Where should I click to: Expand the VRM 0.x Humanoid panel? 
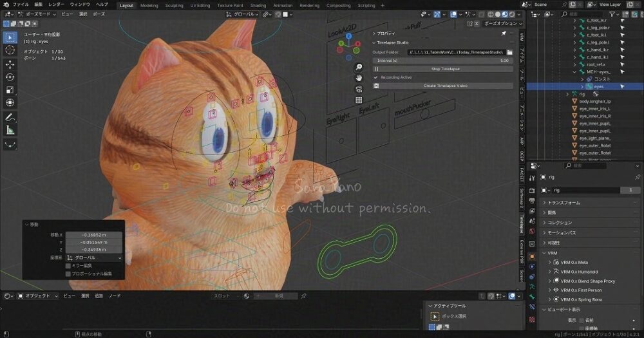pyautogui.click(x=549, y=272)
